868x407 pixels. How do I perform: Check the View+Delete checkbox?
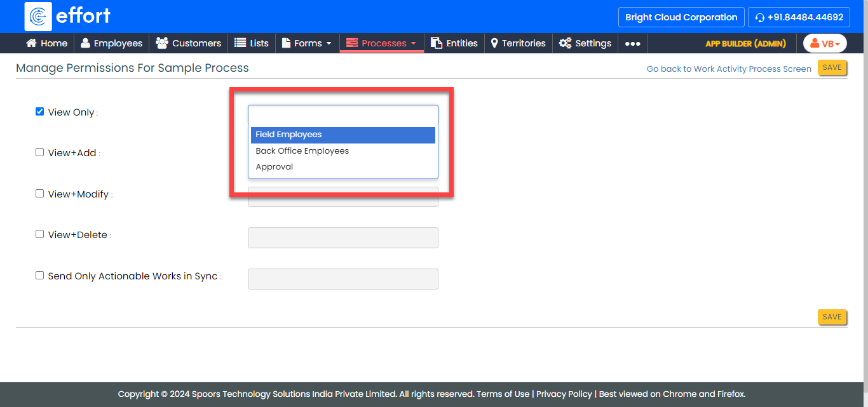pos(39,234)
